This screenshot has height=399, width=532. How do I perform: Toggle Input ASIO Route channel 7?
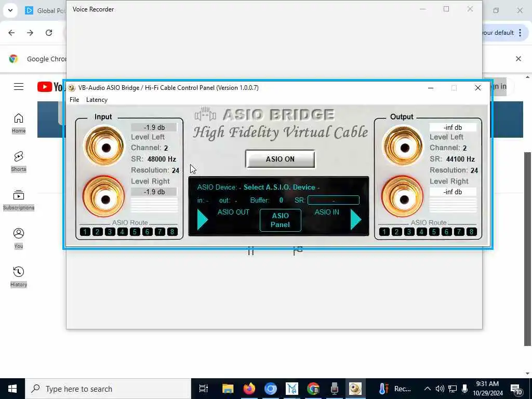(x=160, y=232)
